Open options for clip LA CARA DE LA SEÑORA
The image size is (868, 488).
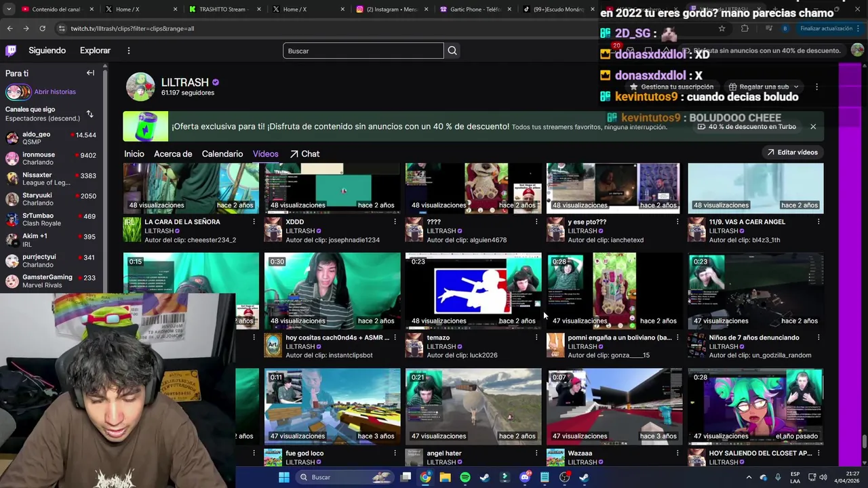[254, 222]
